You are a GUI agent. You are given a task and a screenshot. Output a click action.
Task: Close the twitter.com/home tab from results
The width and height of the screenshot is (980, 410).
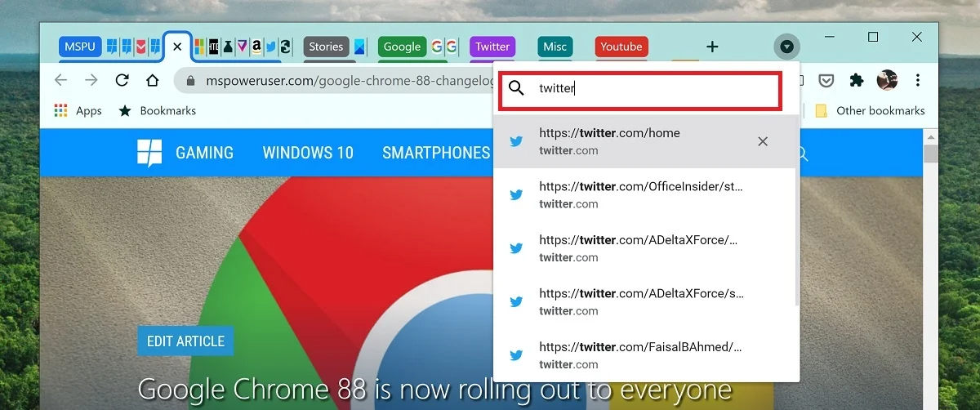763,141
